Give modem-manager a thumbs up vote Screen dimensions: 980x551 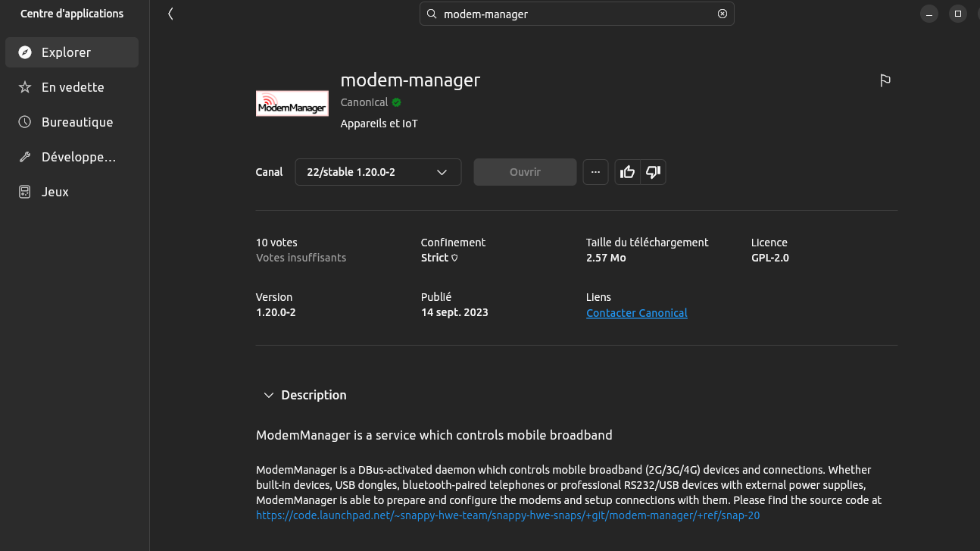pos(627,172)
